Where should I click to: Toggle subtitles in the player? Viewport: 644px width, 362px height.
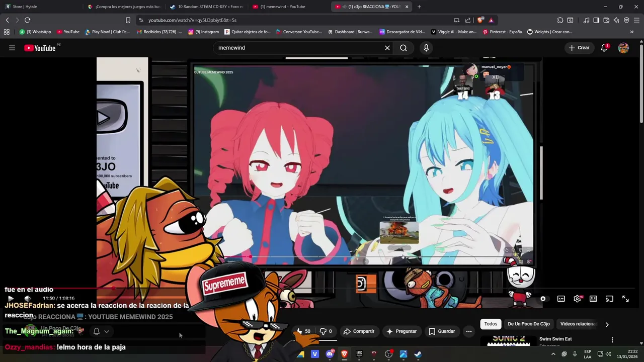[x=561, y=299]
